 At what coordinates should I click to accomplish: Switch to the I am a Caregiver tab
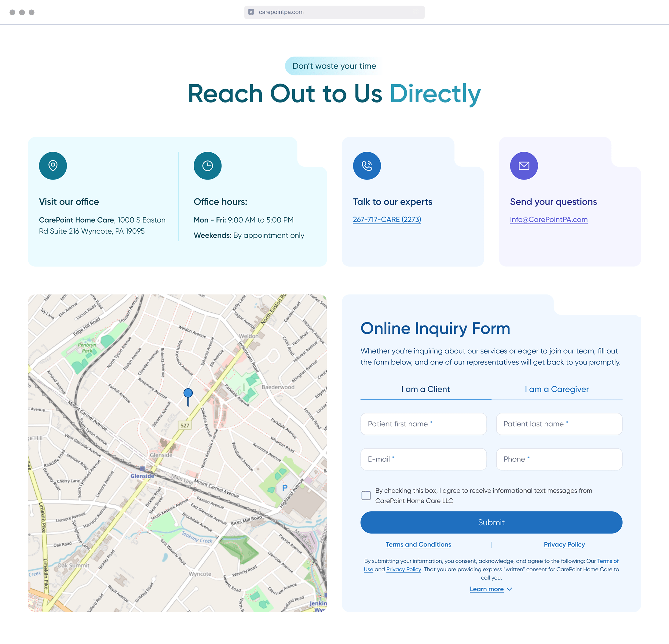[556, 389]
